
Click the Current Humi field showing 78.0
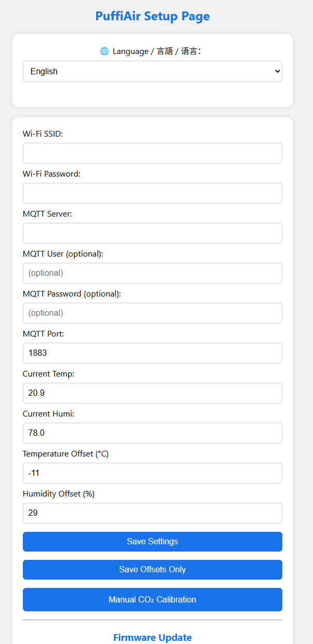(x=153, y=433)
